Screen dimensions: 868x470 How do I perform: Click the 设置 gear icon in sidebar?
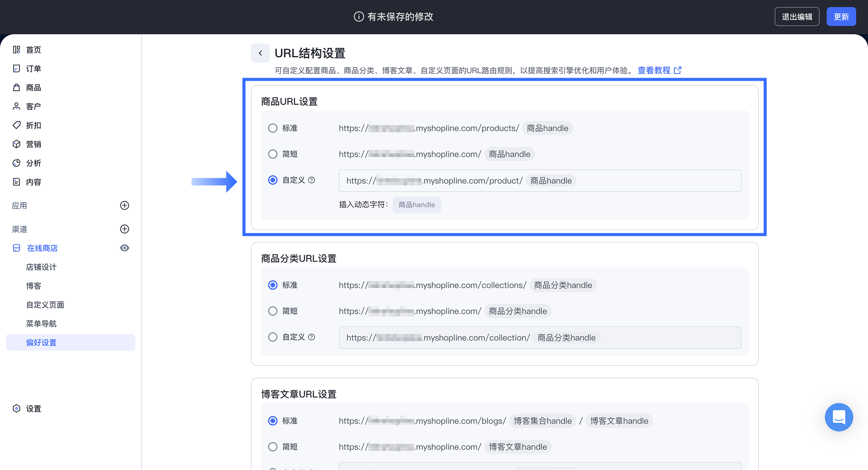[16, 409]
